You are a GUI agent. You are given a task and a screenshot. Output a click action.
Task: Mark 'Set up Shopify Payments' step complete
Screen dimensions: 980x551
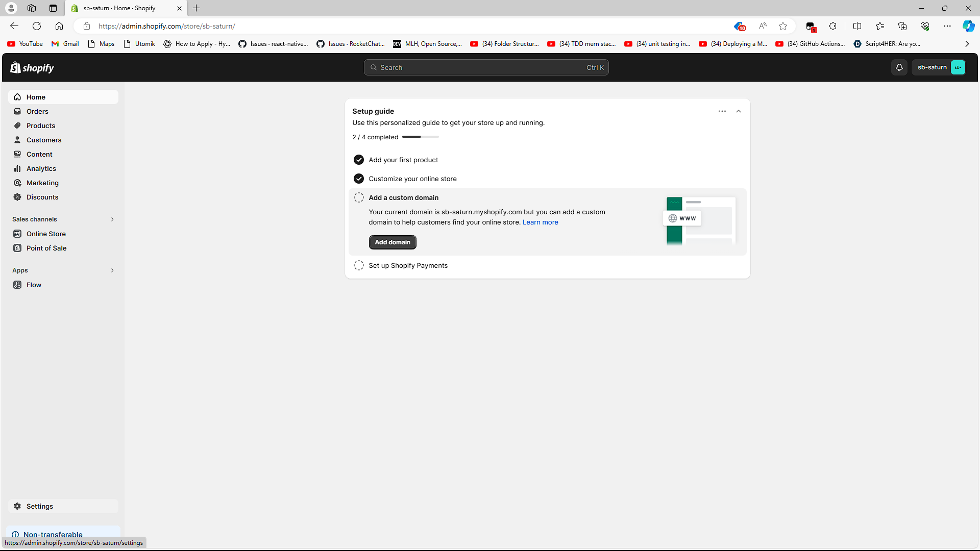(x=359, y=265)
